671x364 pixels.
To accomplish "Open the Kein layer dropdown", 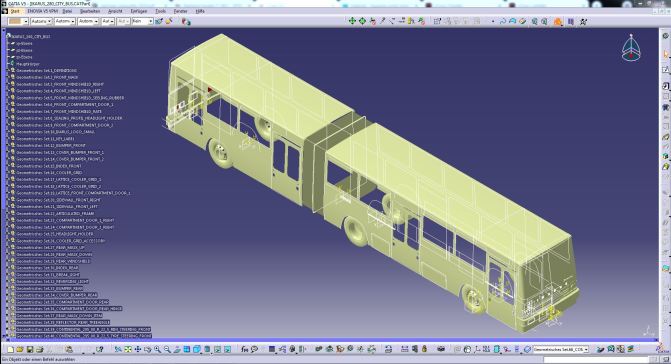I will [x=142, y=21].
